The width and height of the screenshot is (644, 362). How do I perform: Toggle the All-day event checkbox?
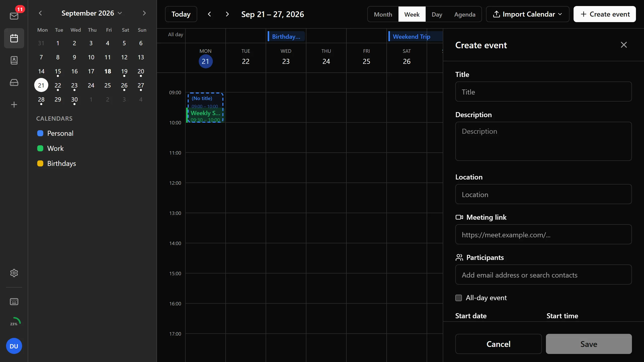pos(459,298)
